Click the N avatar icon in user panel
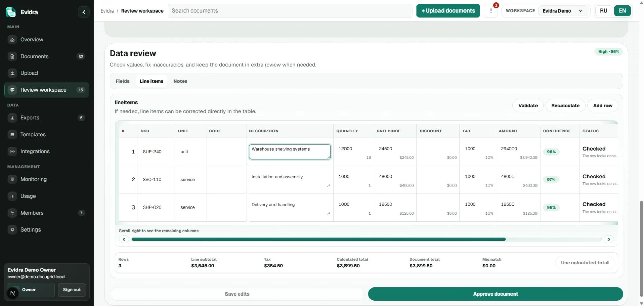Screen dimensions: 644x306 click(13, 293)
